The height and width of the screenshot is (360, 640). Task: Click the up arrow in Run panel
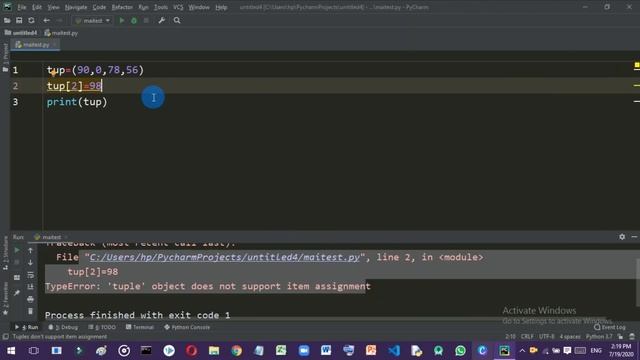click(x=30, y=250)
